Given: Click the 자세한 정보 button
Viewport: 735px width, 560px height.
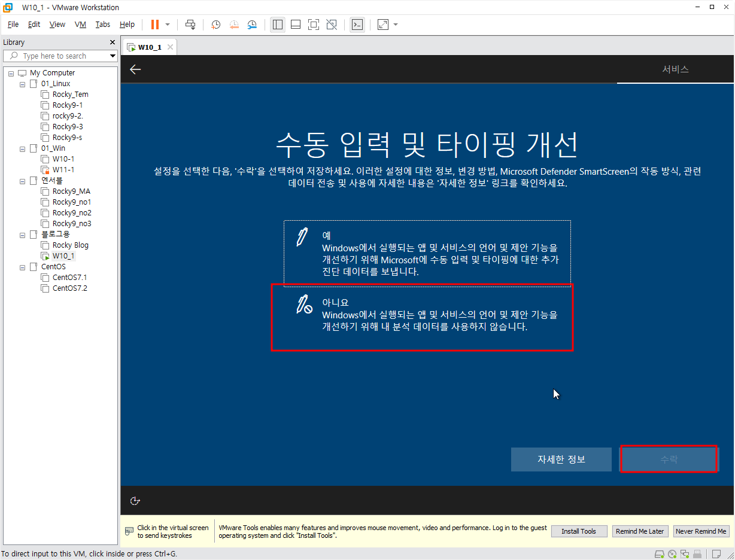Looking at the screenshot, I should point(561,459).
